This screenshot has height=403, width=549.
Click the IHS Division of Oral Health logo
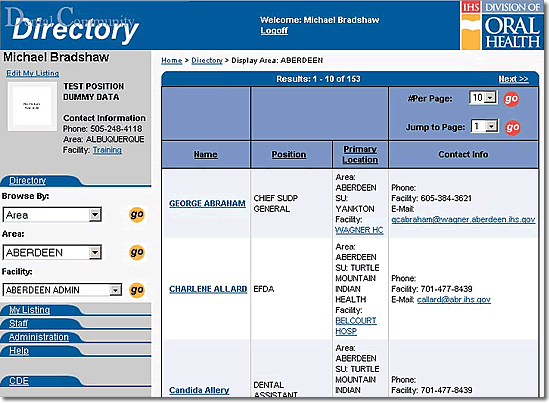[x=501, y=25]
